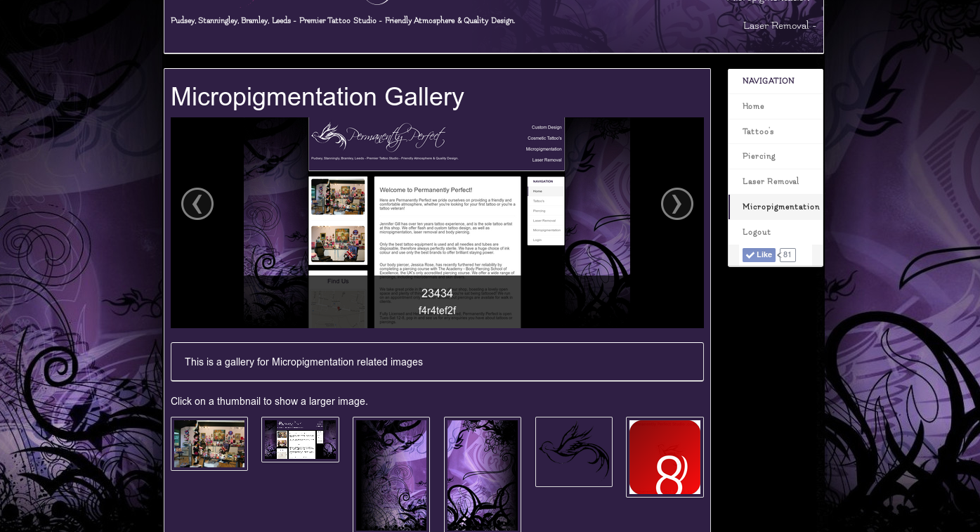Select the red number 8 icon thumbnail
Viewport: 980px width, 532px height.
click(665, 457)
